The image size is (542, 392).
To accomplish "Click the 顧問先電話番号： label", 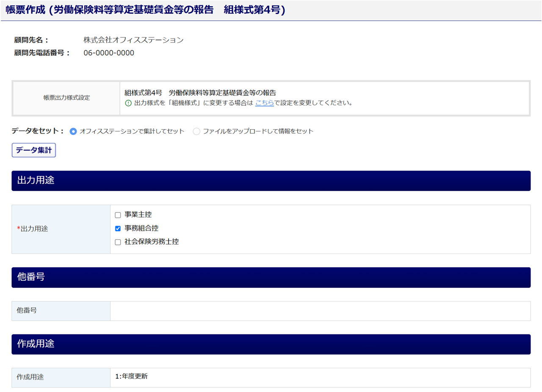I will [x=42, y=53].
